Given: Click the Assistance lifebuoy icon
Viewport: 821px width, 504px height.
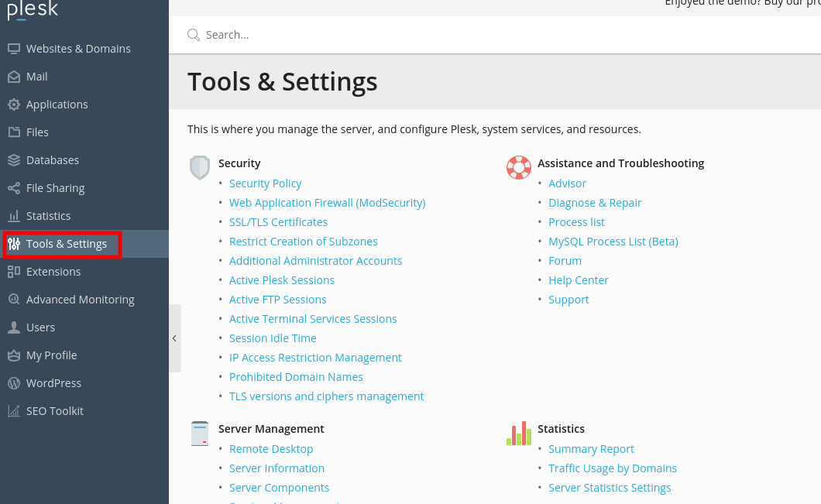Looking at the screenshot, I should pyautogui.click(x=519, y=167).
